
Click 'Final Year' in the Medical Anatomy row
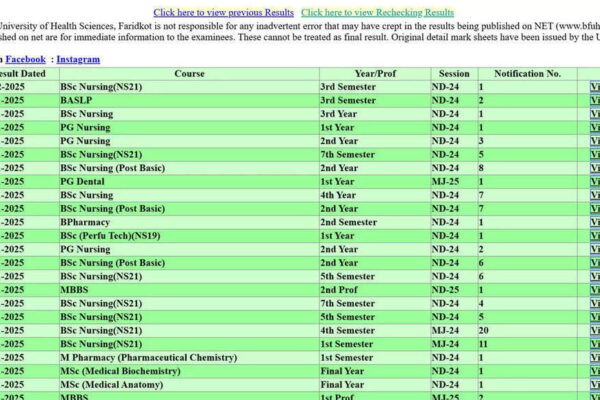tap(375, 385)
